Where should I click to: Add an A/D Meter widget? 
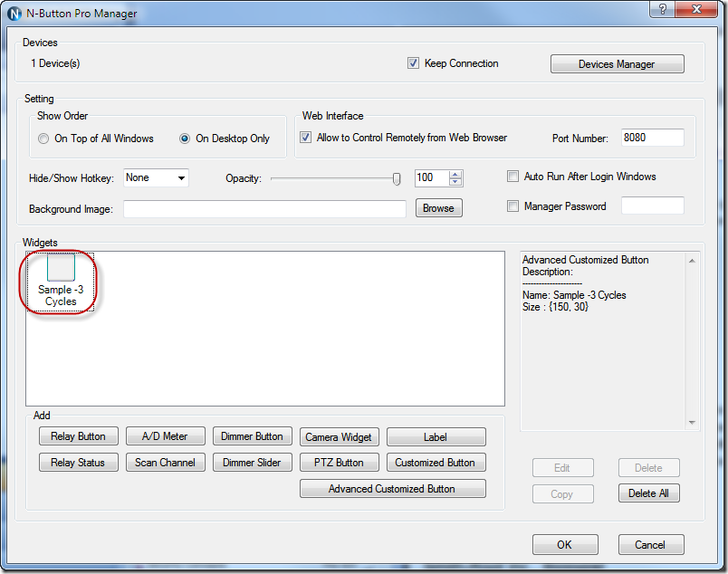coord(166,436)
